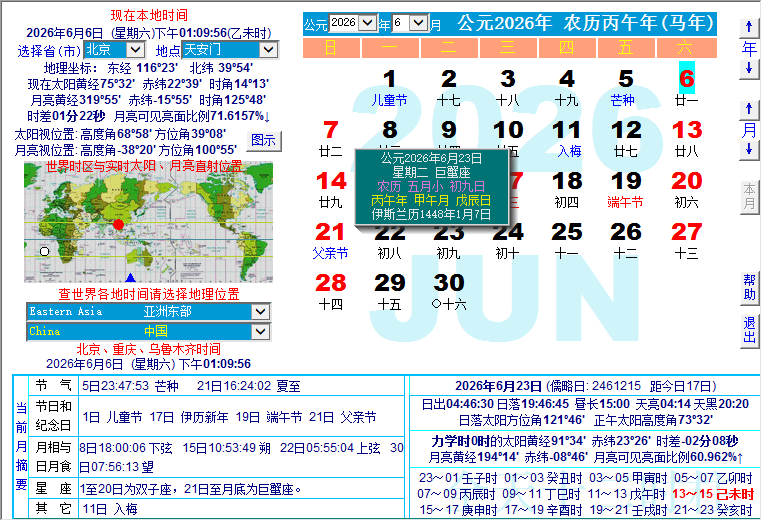This screenshot has width=762, height=521.
Task: Click the blue triangle marker on world map
Action: (x=130, y=278)
